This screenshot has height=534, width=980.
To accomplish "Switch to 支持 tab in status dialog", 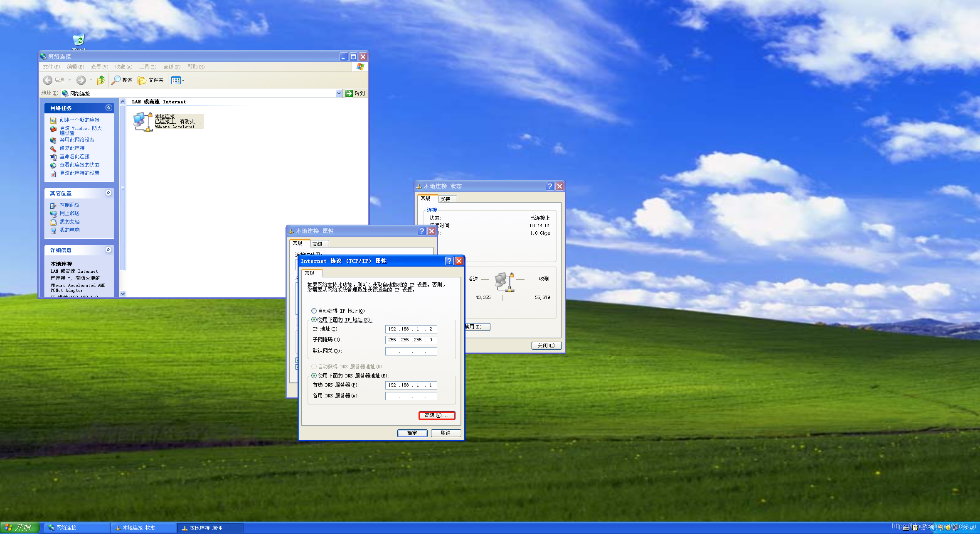I will 446,199.
